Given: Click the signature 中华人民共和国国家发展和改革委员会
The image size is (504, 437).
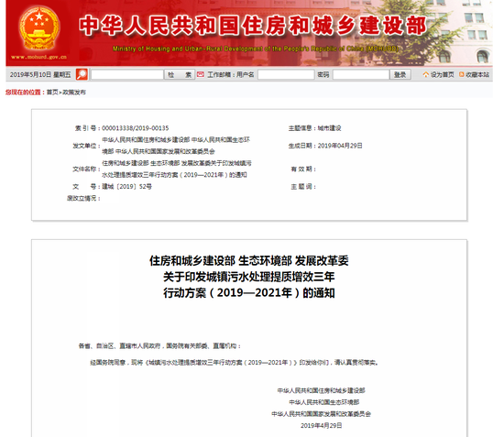Looking at the screenshot, I should pyautogui.click(x=321, y=414).
